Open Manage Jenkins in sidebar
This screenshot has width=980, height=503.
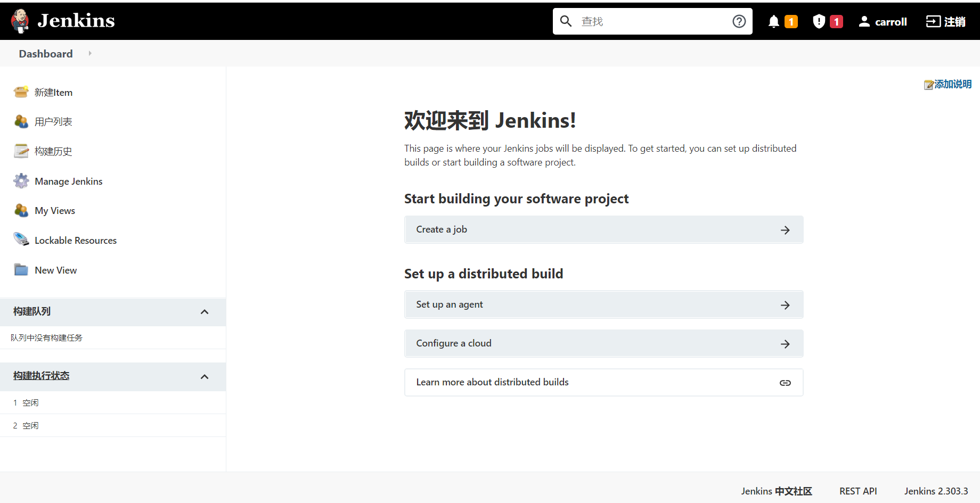pos(69,182)
